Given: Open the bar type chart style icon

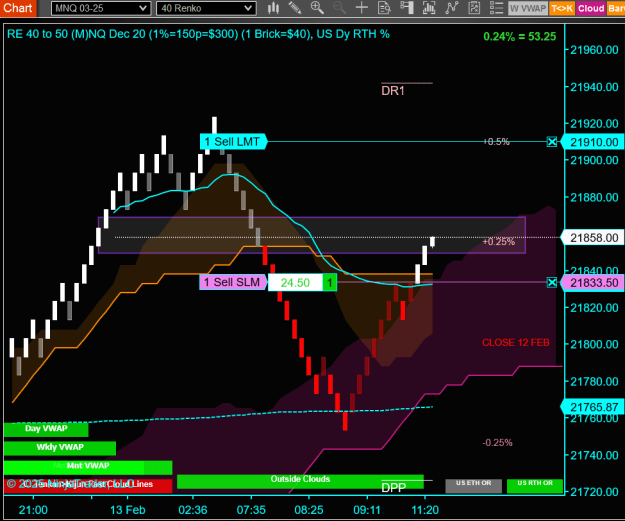Looking at the screenshot, I should click(273, 8).
